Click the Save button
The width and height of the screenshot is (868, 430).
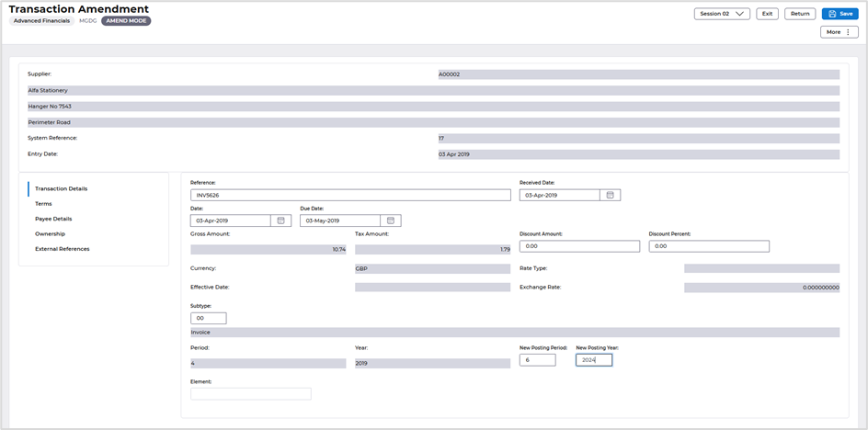pyautogui.click(x=839, y=14)
